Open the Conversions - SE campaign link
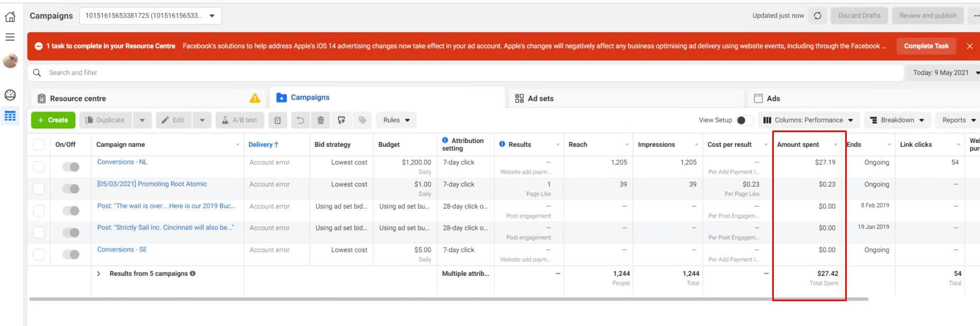This screenshot has height=326, width=980. tap(122, 249)
